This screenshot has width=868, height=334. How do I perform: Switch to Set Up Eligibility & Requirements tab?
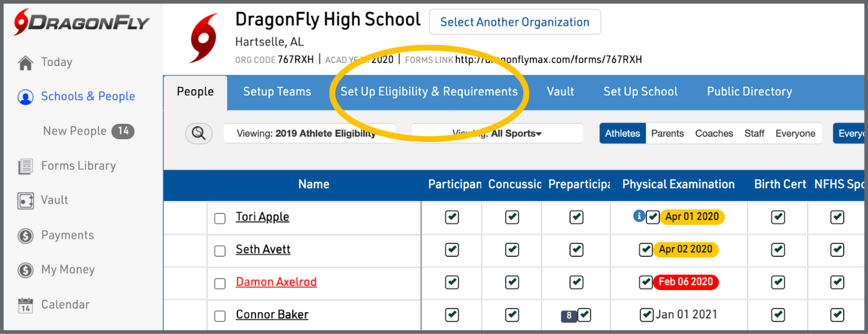(x=429, y=92)
